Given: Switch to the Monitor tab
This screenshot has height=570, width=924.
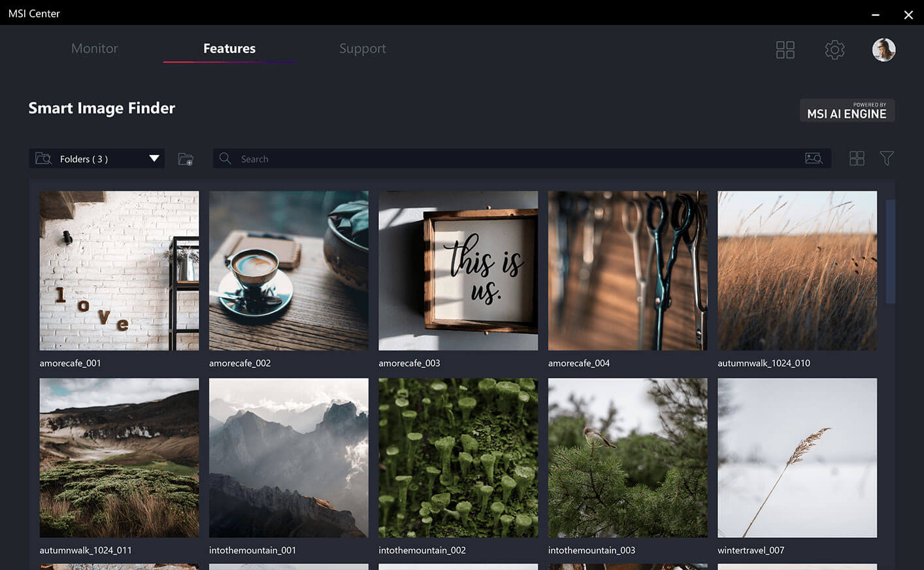Looking at the screenshot, I should point(94,48).
